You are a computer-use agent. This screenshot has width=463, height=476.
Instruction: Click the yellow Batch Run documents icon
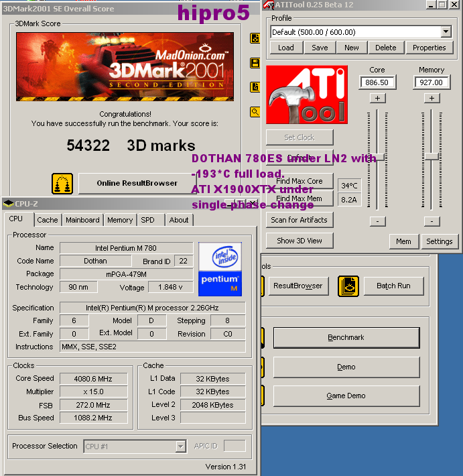(x=348, y=286)
